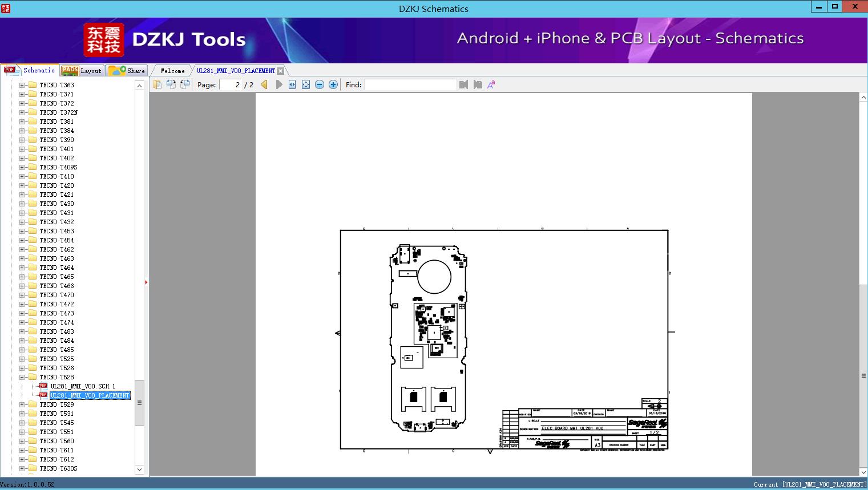Expand the TECNO T464 folder
This screenshot has height=490, width=868.
click(x=22, y=268)
